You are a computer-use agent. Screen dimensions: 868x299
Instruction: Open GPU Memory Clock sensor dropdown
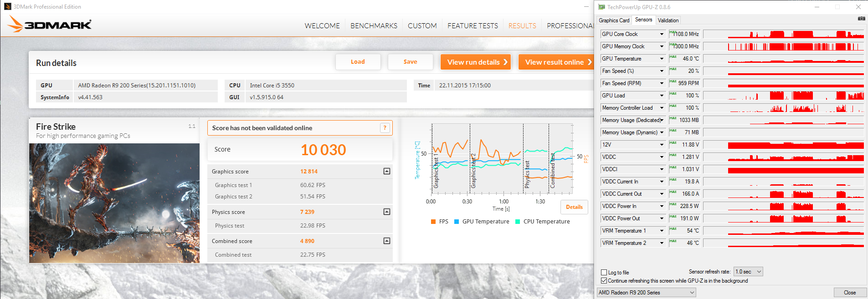point(662,46)
